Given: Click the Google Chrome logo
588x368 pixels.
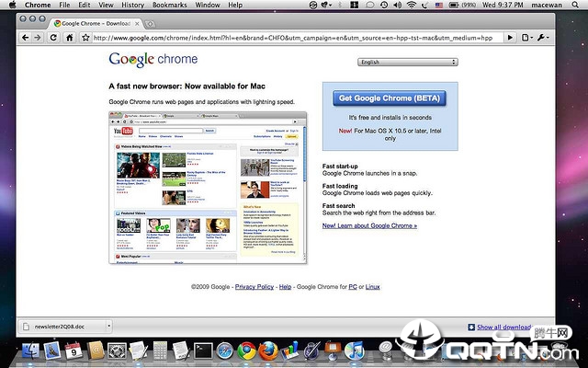Looking at the screenshot, I should [153, 59].
